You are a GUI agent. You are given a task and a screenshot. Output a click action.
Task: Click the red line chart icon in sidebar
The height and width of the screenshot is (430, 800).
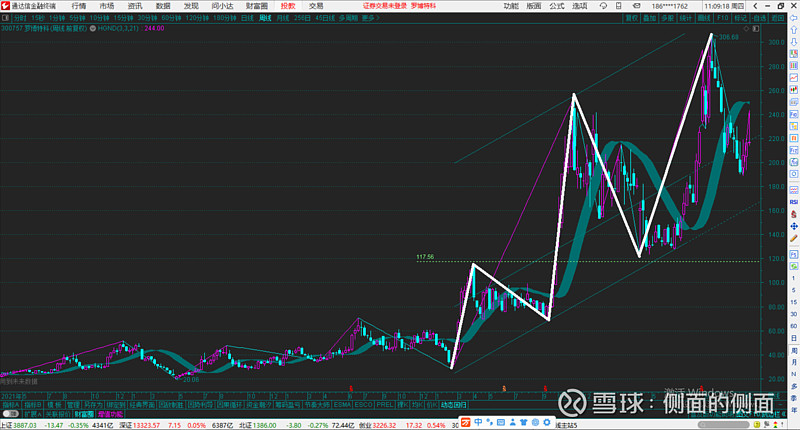pos(794,78)
